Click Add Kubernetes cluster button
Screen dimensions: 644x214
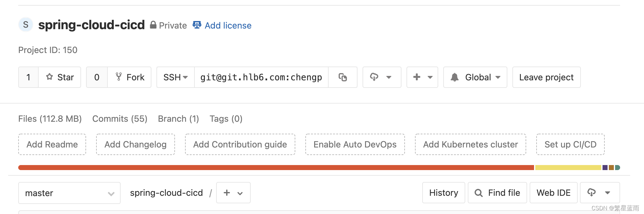(x=470, y=144)
